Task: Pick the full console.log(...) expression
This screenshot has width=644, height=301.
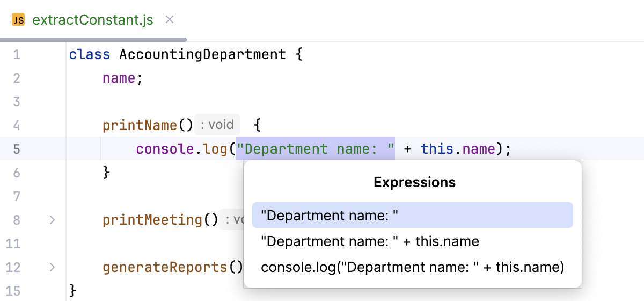Action: click(412, 267)
